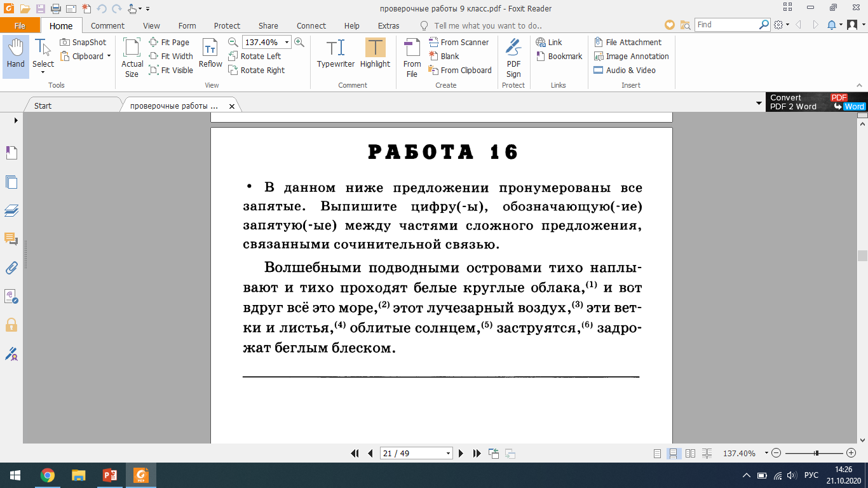Open the SnapShot tool
Image resolution: width=868 pixels, height=488 pixels.
pyautogui.click(x=83, y=42)
